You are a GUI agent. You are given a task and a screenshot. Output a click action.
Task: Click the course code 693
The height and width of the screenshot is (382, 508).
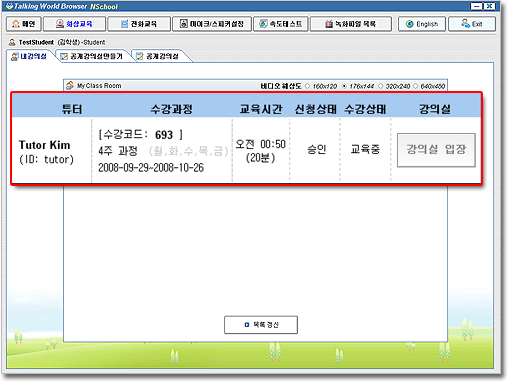(x=164, y=135)
